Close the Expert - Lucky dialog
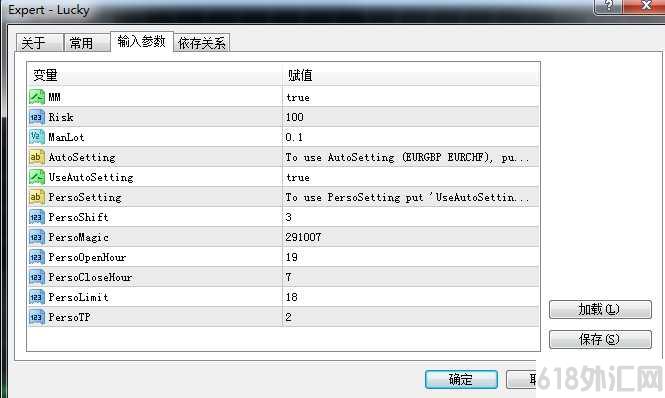 645,6
